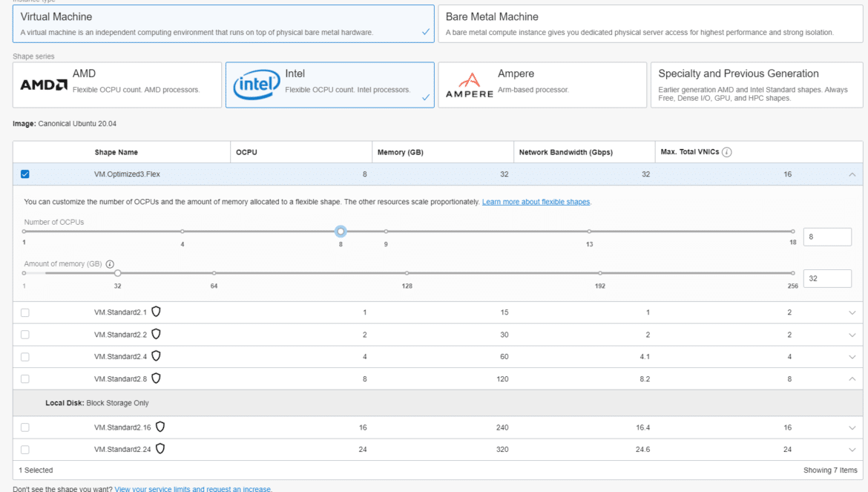
Task: Select the Virtual Machine instance type
Action: (223, 24)
